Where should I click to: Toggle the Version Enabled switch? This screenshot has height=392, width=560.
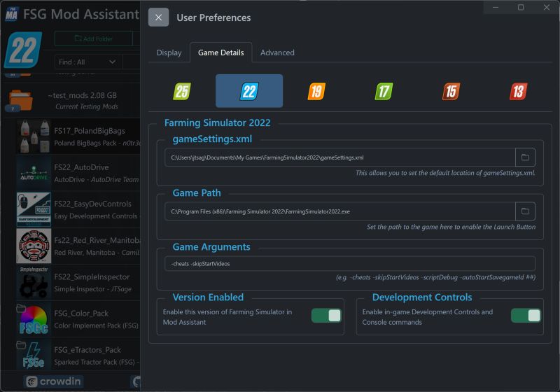tap(326, 316)
